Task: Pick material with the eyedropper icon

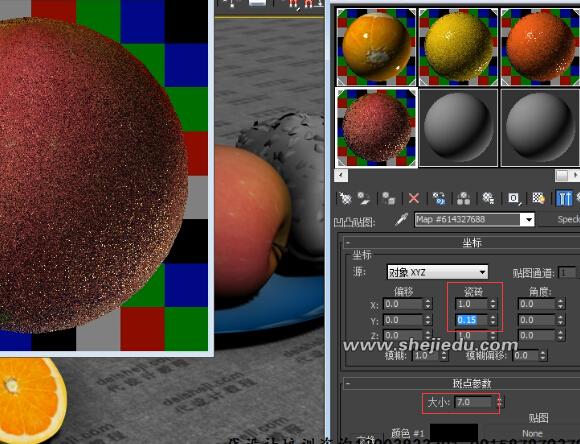Action: pos(401,220)
